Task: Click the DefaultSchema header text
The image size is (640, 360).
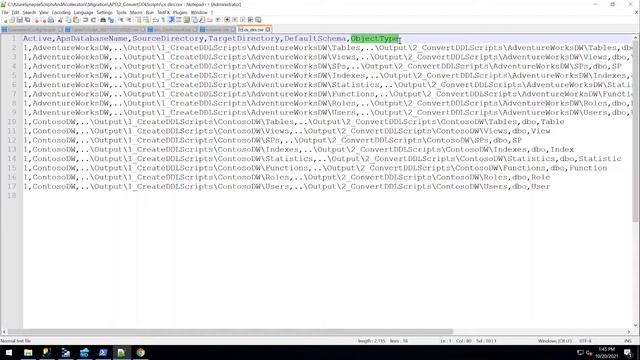Action: [x=315, y=38]
